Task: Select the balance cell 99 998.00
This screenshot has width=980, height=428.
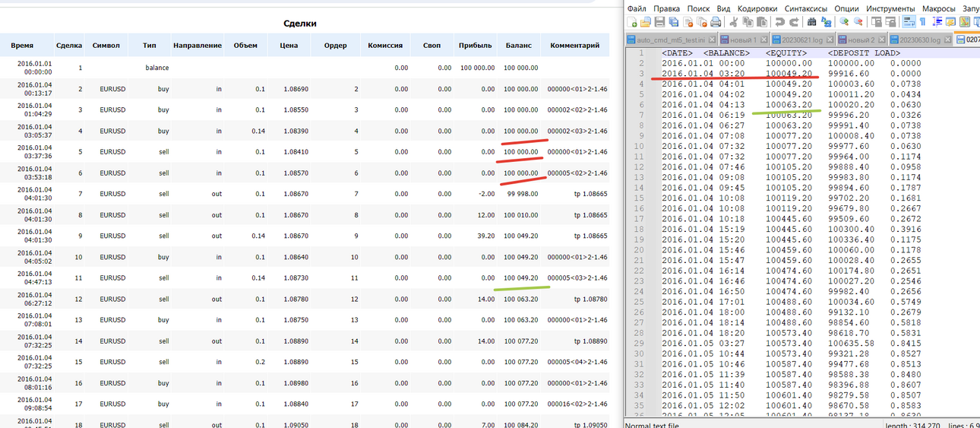Action: click(x=523, y=193)
